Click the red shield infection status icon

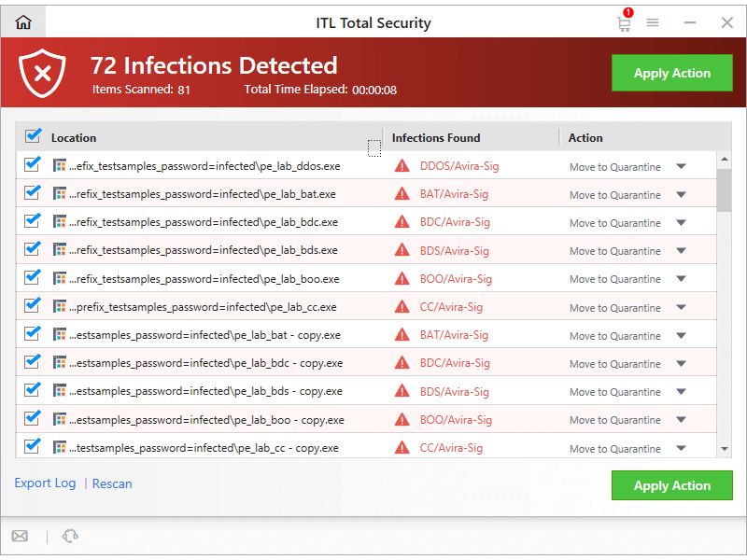pos(42,73)
